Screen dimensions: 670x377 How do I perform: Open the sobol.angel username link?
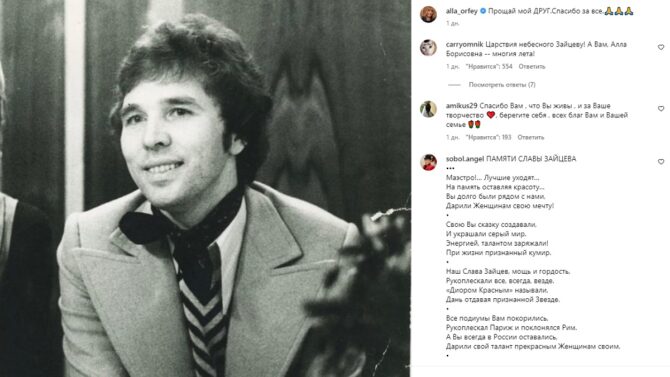465,159
